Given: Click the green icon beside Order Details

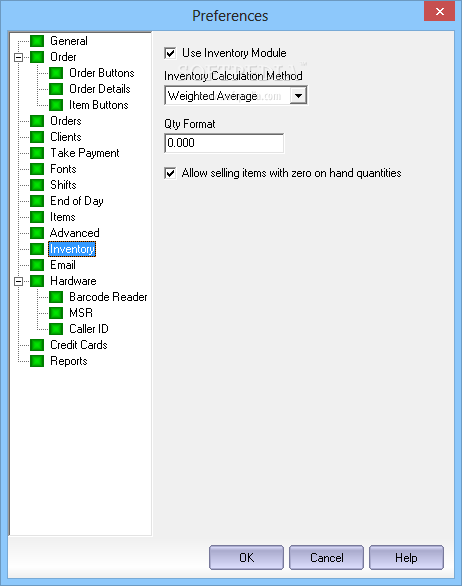Looking at the screenshot, I should 56,89.
